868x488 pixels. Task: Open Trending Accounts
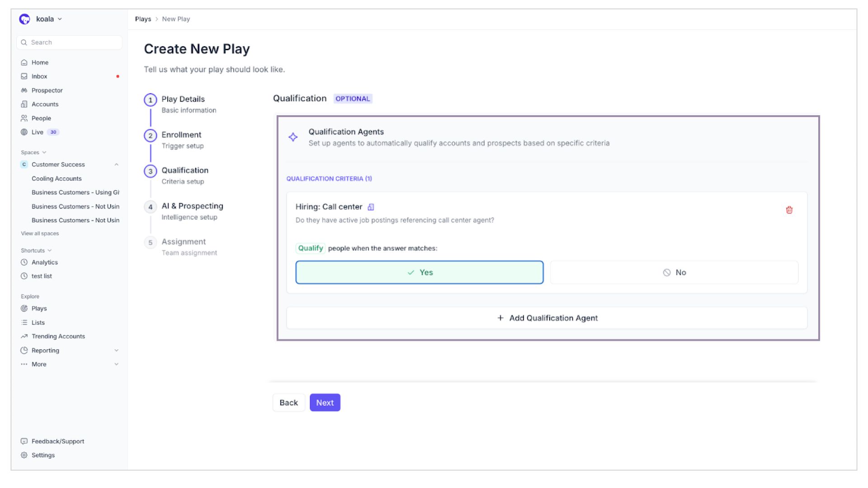58,336
